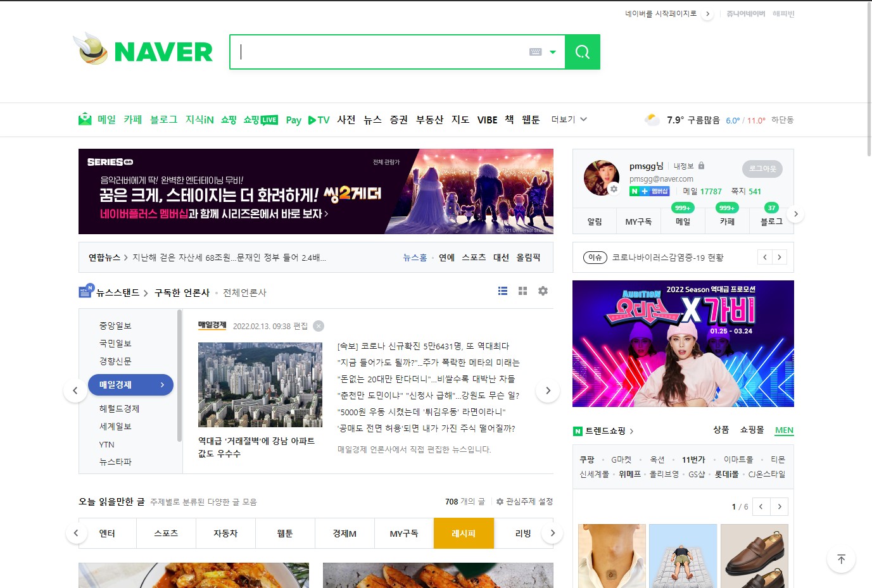
Task: Go to next press with right arrow
Action: [x=548, y=391]
